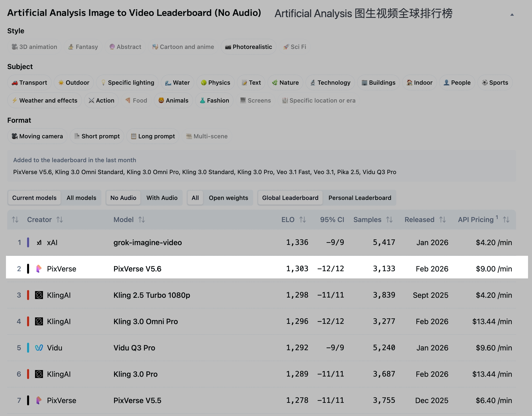Select the Open weights filter button
The width and height of the screenshot is (532, 416).
[x=228, y=198]
